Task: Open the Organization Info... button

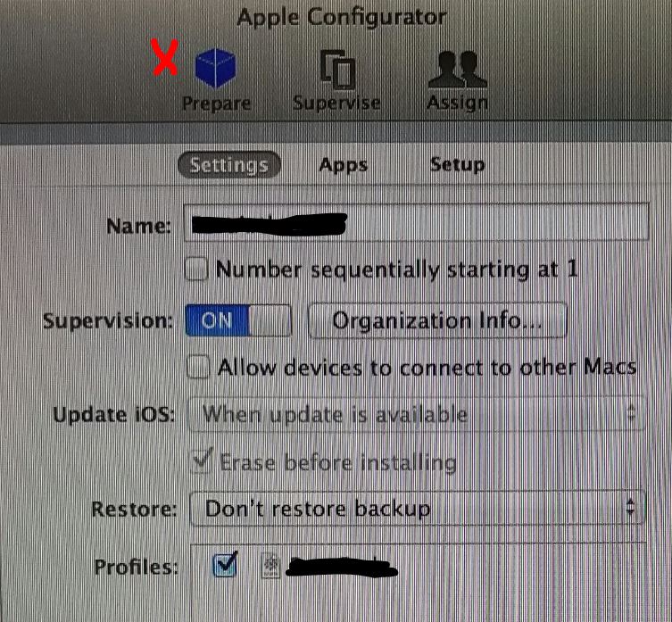Action: click(437, 320)
